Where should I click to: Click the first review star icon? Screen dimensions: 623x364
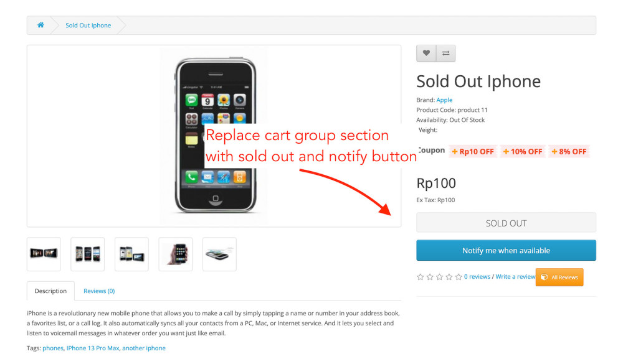(420, 277)
